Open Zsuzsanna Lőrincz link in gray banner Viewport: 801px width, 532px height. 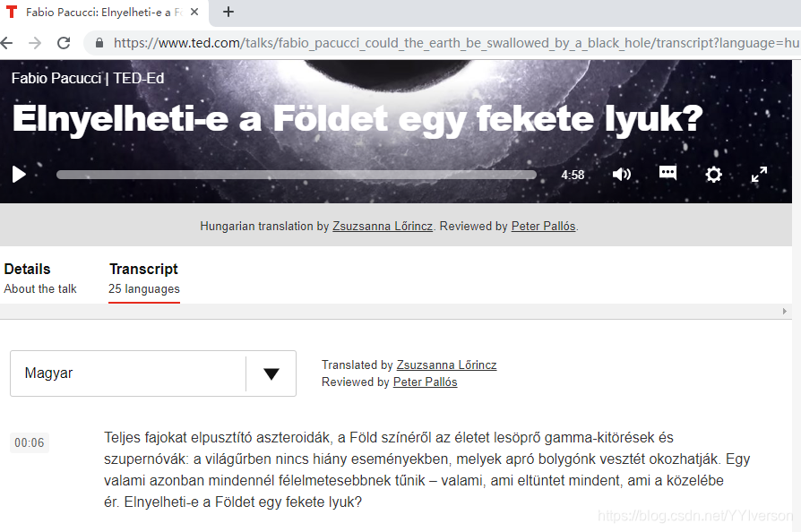[x=383, y=227]
